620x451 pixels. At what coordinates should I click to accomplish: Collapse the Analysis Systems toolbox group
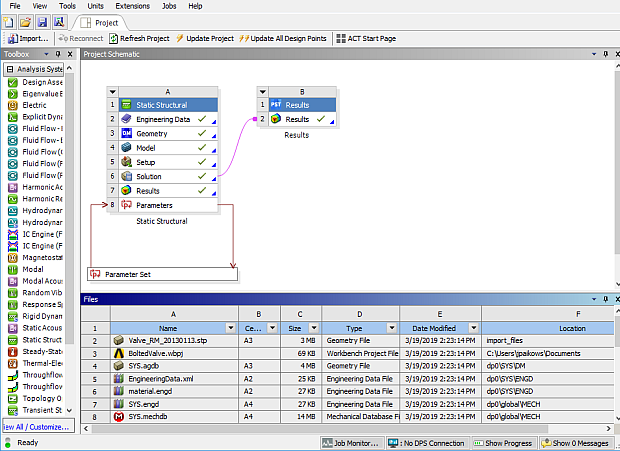[x=8, y=69]
